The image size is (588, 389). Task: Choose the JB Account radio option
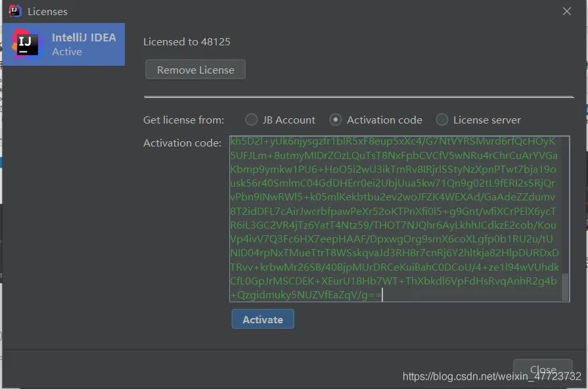[252, 120]
